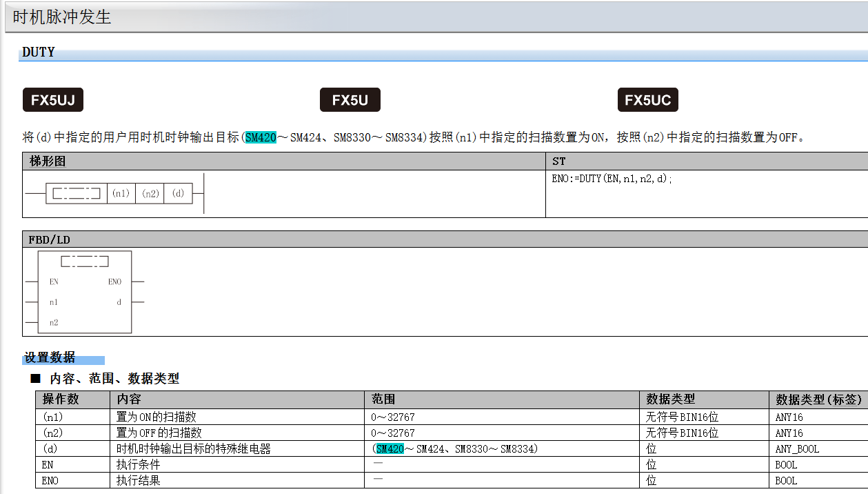
Task: Select the ANY_BOOL cell in the table
Action: [797, 449]
